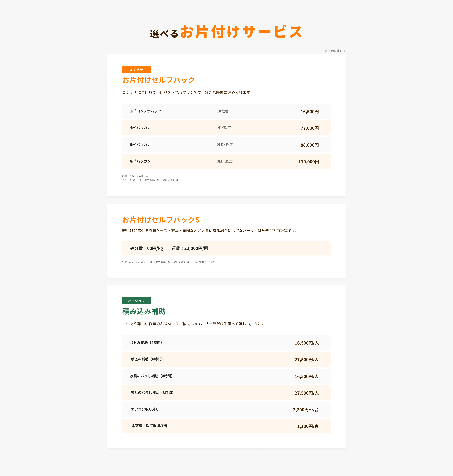Click the コンテナ貸出 2日目まで無料 note

(x=151, y=180)
